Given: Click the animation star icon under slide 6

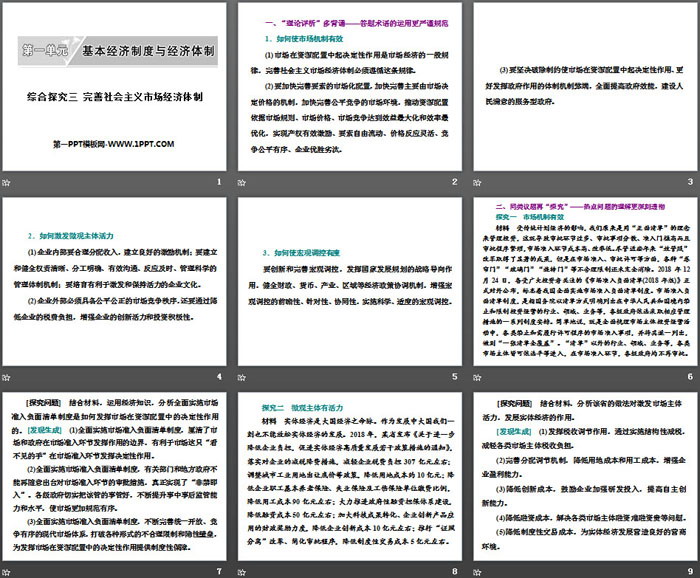Looking at the screenshot, I should 478,378.
